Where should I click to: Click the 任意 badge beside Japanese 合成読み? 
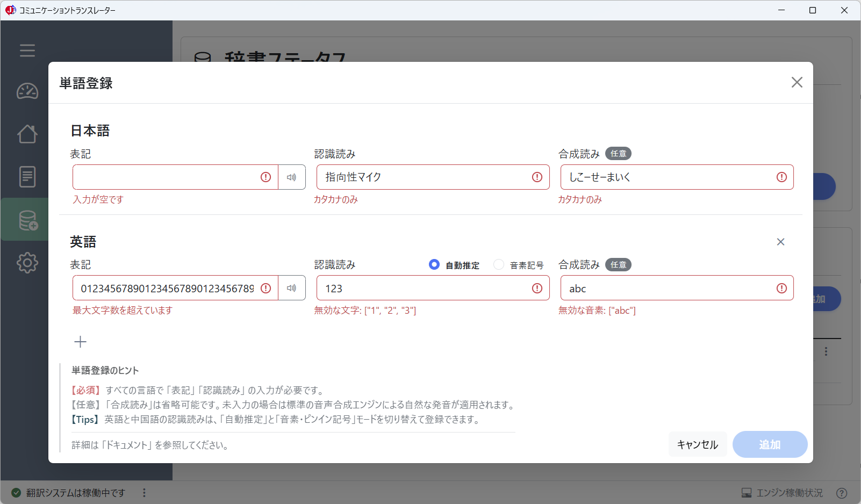pos(618,154)
